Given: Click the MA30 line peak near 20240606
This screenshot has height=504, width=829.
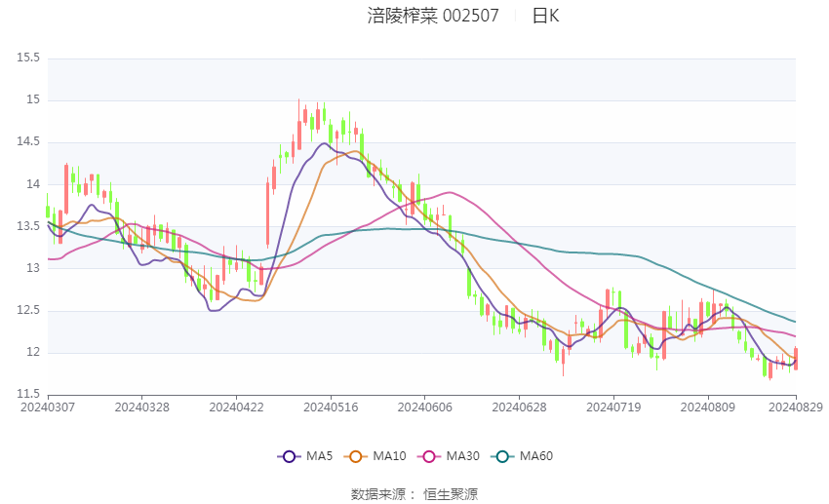Looking at the screenshot, I should tap(450, 192).
